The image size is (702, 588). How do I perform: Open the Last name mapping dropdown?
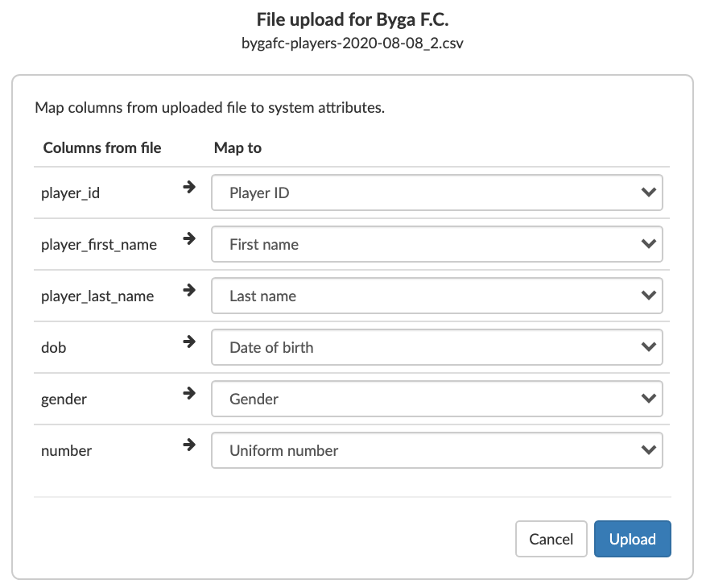pyautogui.click(x=437, y=296)
